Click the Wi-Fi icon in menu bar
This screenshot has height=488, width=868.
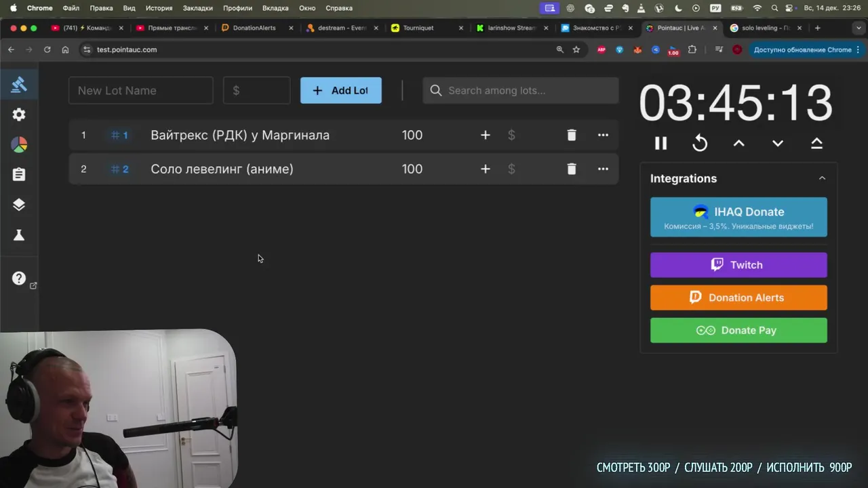[757, 8]
